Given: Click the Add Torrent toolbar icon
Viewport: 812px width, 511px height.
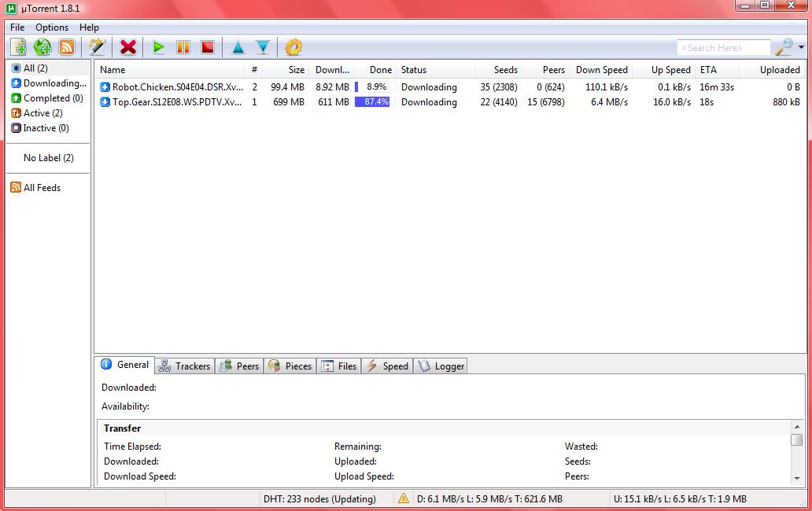Looking at the screenshot, I should tap(18, 48).
